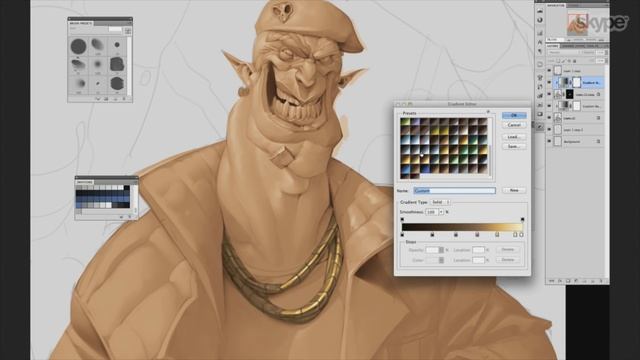Click the gradient preview bar
Screen dimensions: 640x360
tap(462, 227)
